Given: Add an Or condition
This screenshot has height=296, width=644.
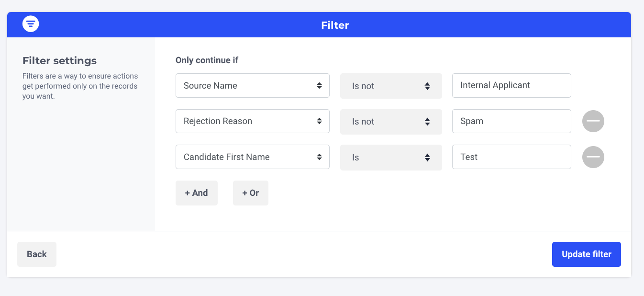Looking at the screenshot, I should coord(250,193).
